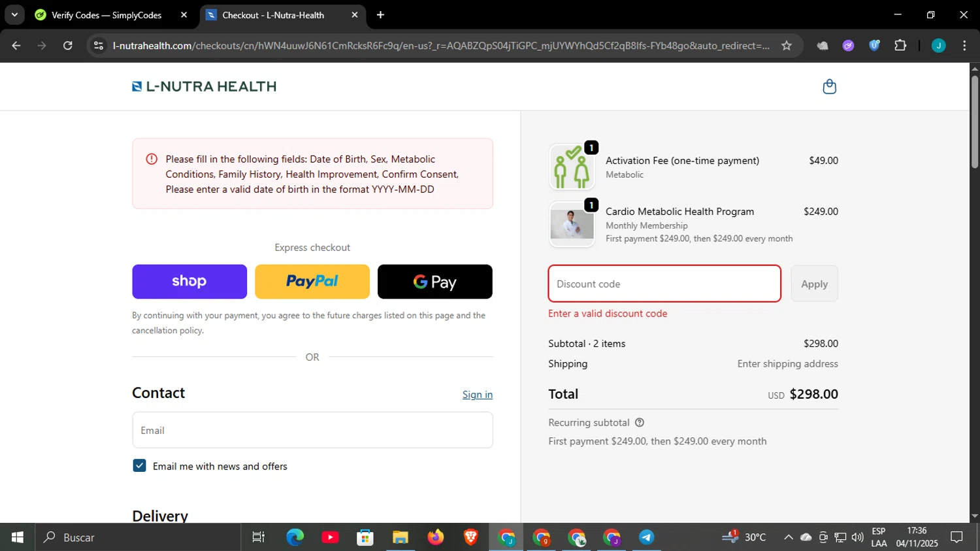Show hidden system tray icons
Screen dimensions: 980x551
point(789,537)
